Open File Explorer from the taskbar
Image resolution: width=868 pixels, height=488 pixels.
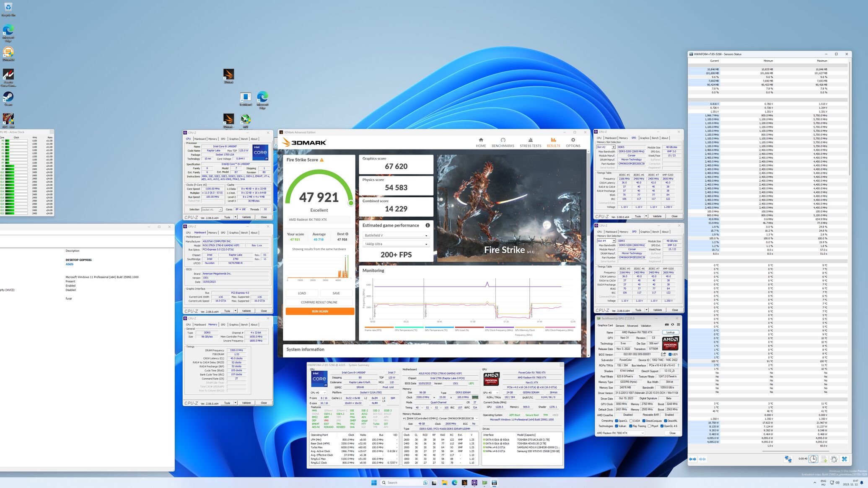pyautogui.click(x=444, y=483)
